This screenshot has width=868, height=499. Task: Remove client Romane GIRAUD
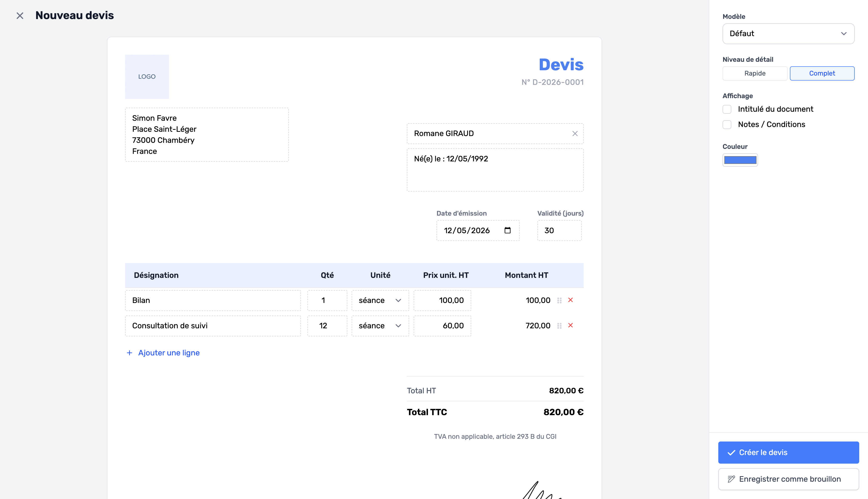click(x=575, y=134)
